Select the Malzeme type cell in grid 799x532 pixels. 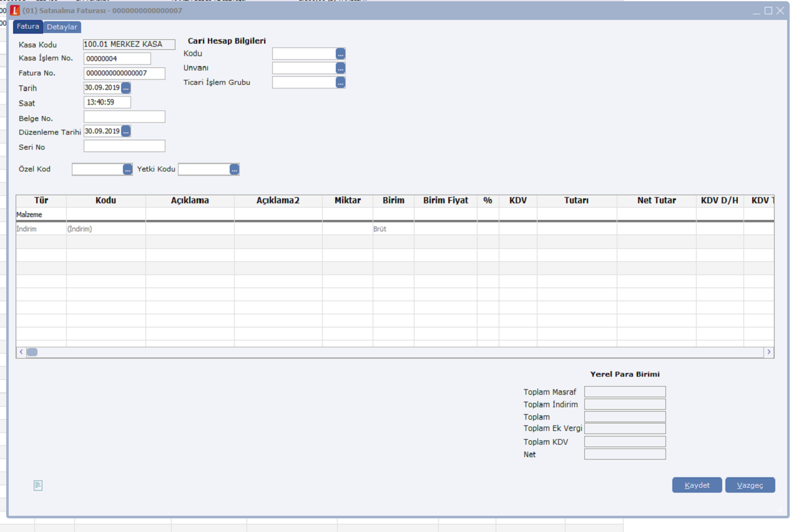click(41, 214)
